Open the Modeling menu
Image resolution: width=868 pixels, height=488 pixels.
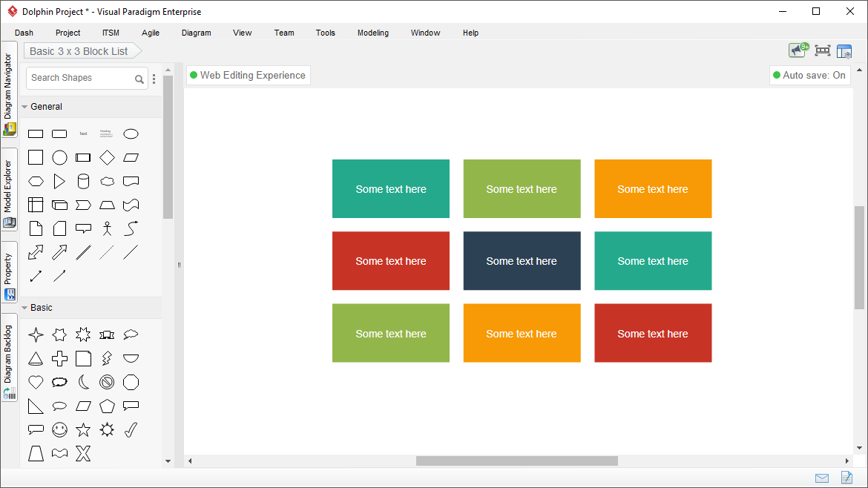click(372, 33)
